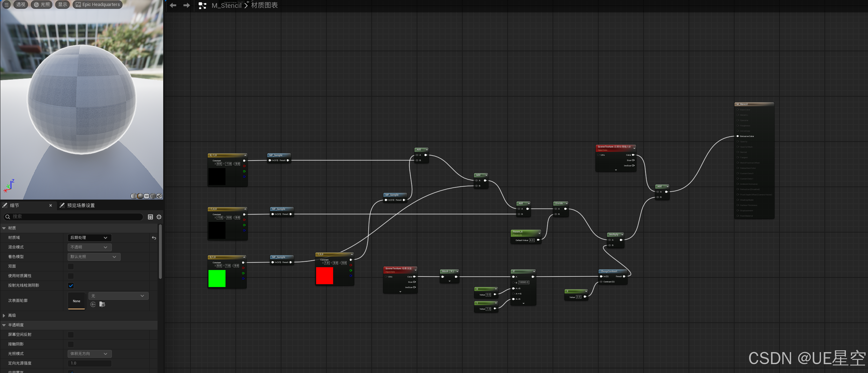Expand the 场景深度 SceneTexture node pins
Viewport: 868px width, 373px height.
coord(400,292)
